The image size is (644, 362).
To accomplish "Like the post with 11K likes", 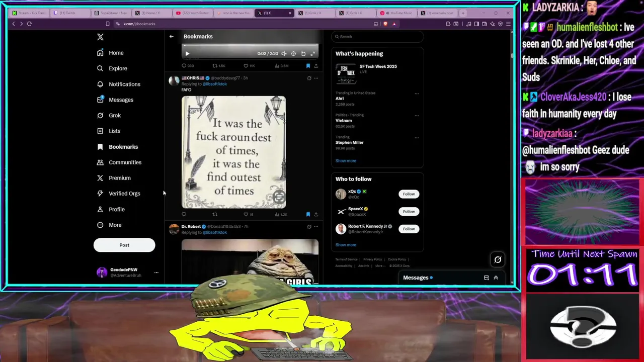I will pos(249,66).
